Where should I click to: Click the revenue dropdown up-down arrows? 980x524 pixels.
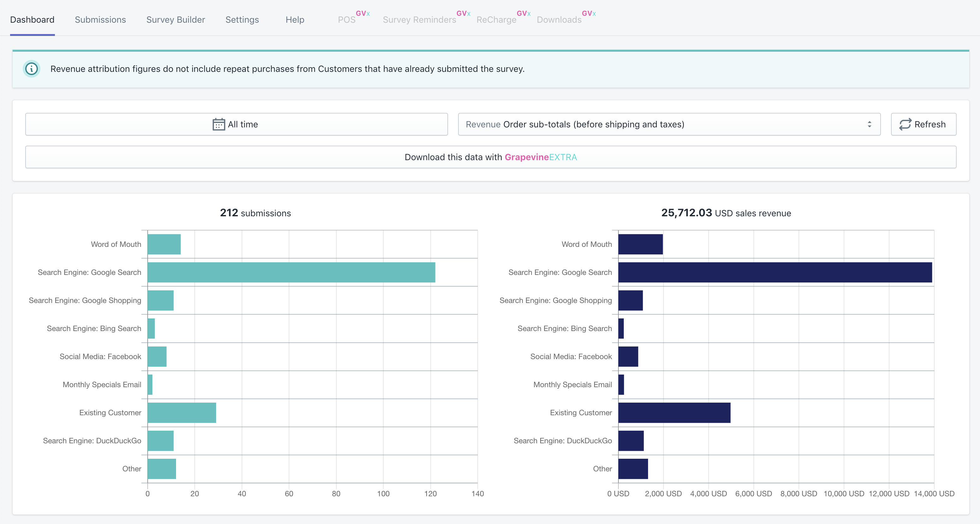869,124
